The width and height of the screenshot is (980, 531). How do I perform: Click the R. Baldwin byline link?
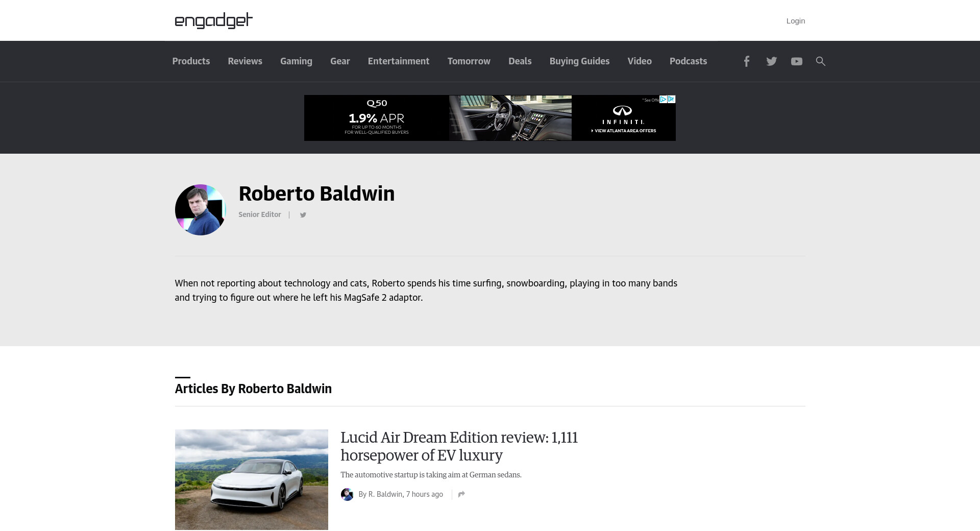click(385, 494)
